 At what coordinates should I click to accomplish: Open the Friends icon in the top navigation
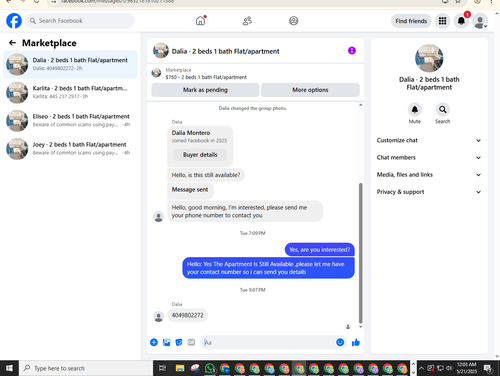click(247, 21)
